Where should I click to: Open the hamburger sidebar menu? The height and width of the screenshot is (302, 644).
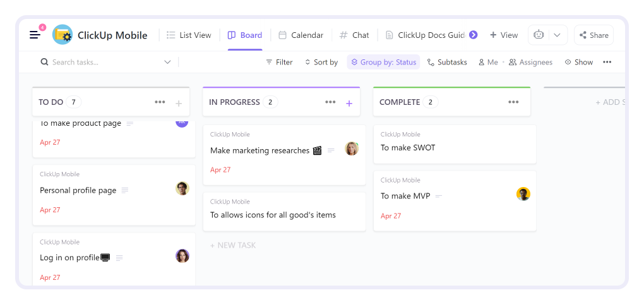pos(35,35)
